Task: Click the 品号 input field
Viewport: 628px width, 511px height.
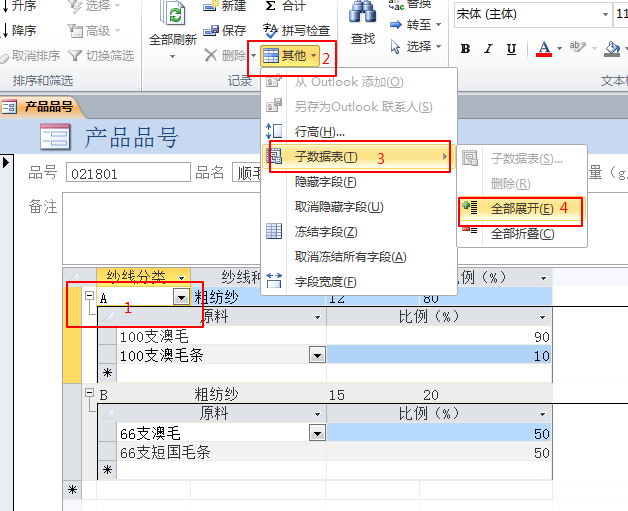Action: coord(128,173)
